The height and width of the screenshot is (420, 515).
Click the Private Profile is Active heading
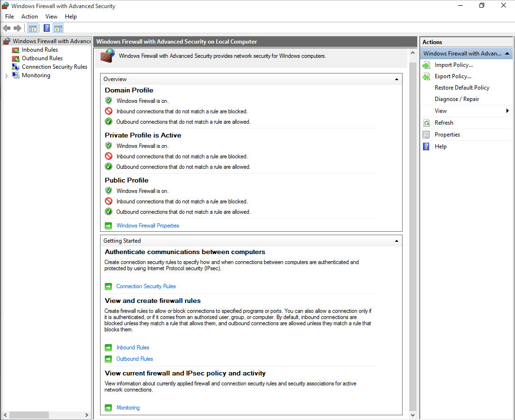coord(143,135)
